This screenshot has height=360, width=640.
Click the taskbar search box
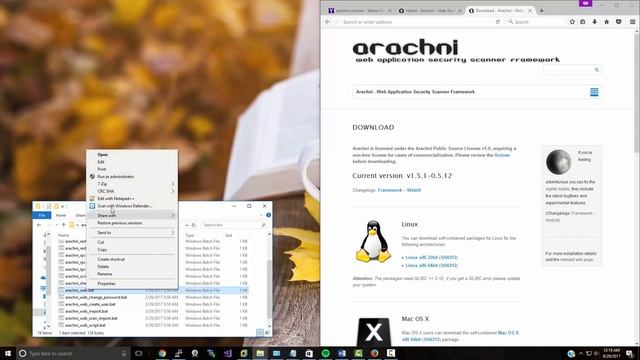click(x=73, y=353)
